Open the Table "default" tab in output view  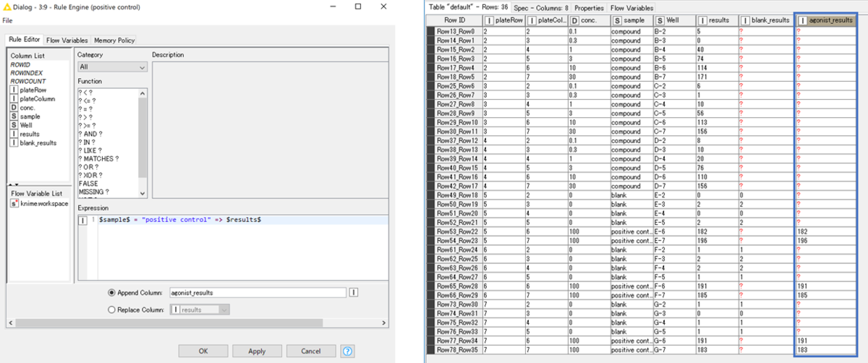click(469, 7)
